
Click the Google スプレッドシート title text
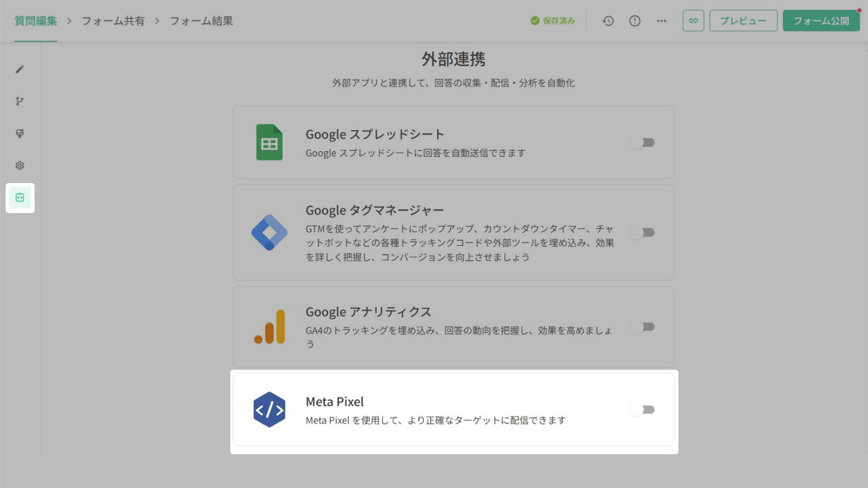[375, 134]
